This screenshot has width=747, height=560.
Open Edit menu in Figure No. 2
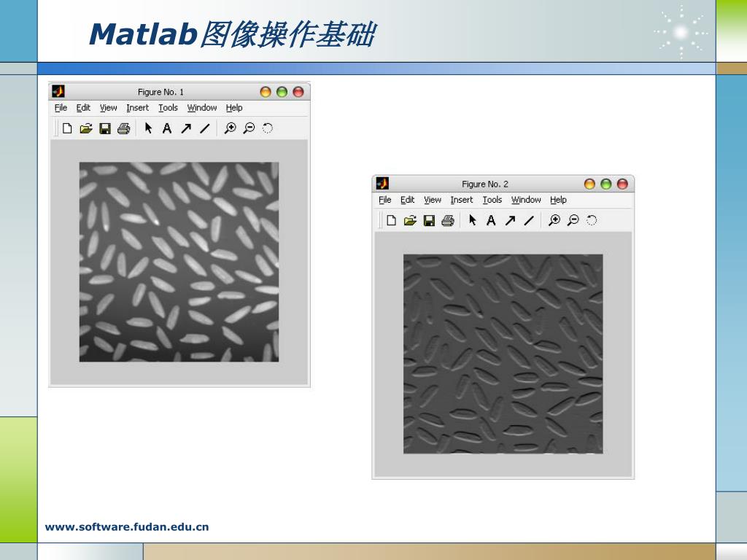pos(407,200)
